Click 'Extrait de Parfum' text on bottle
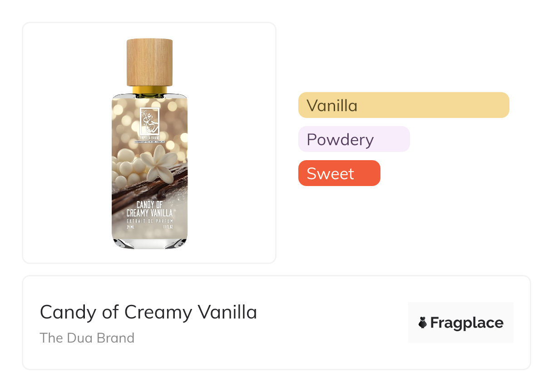Viewport: 553px width, 392px height. pyautogui.click(x=149, y=221)
